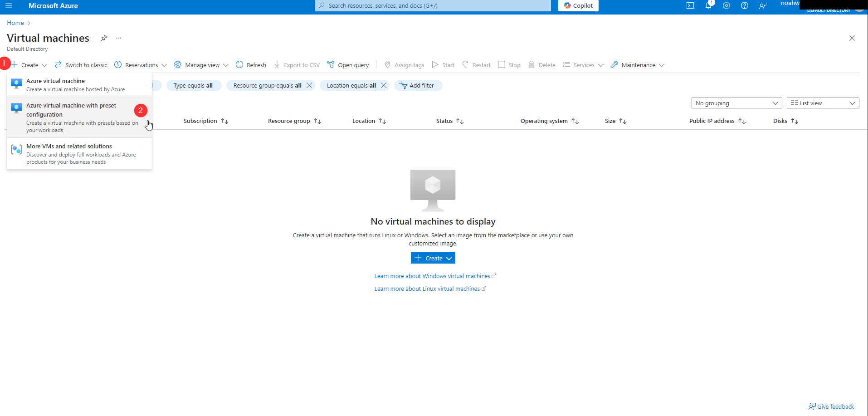
Task: Click Give feedback link
Action: 831,406
